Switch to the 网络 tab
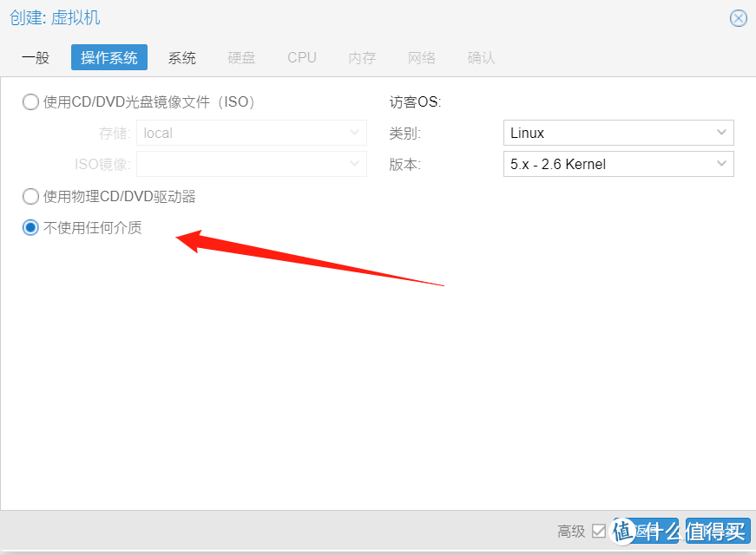 [421, 57]
